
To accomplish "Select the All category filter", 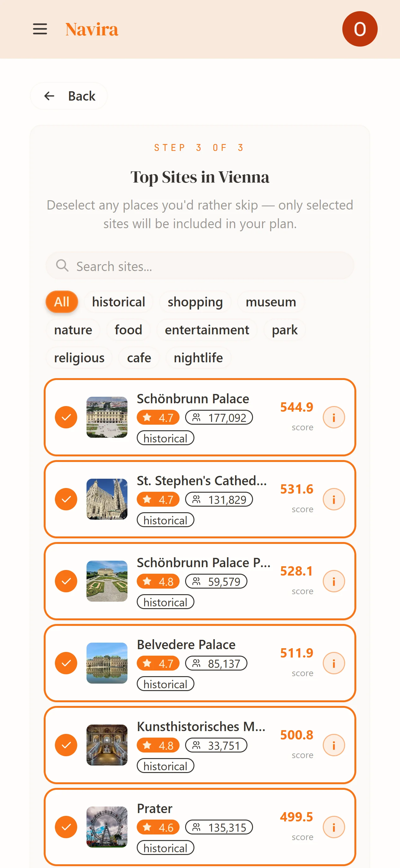I will (62, 301).
